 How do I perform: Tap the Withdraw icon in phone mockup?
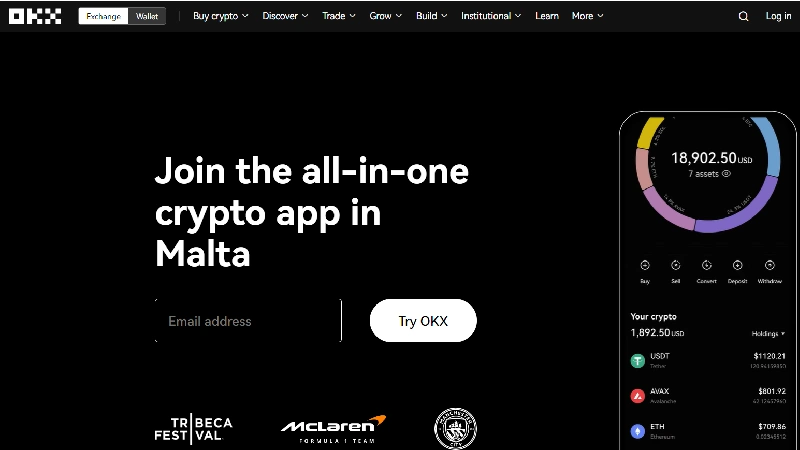770,265
